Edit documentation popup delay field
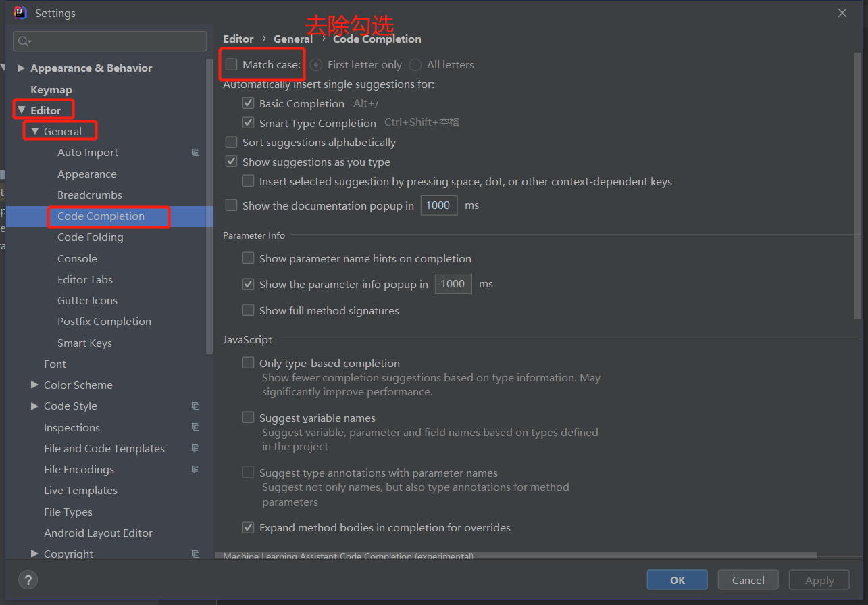The image size is (868, 605). [x=439, y=205]
